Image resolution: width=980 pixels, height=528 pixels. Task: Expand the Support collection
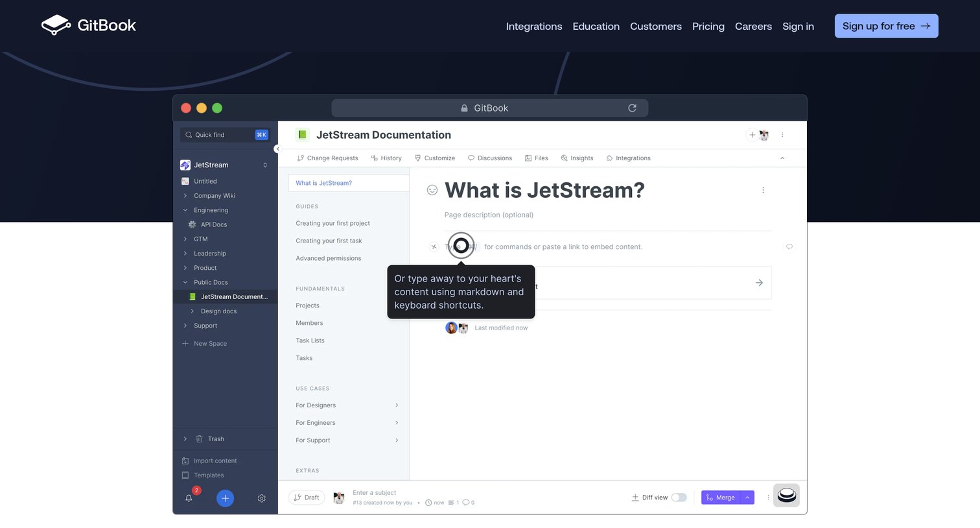click(185, 326)
